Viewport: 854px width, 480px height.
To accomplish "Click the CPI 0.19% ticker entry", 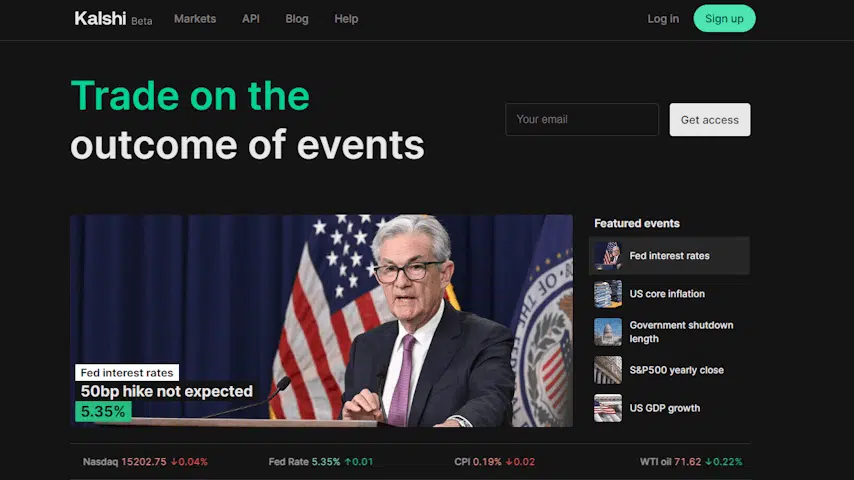I will [495, 461].
